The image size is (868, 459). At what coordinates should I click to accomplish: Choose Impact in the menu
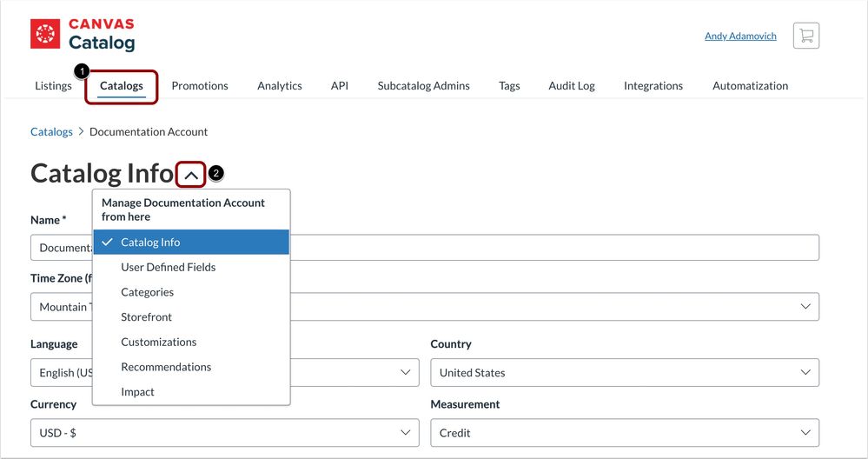coord(191,391)
